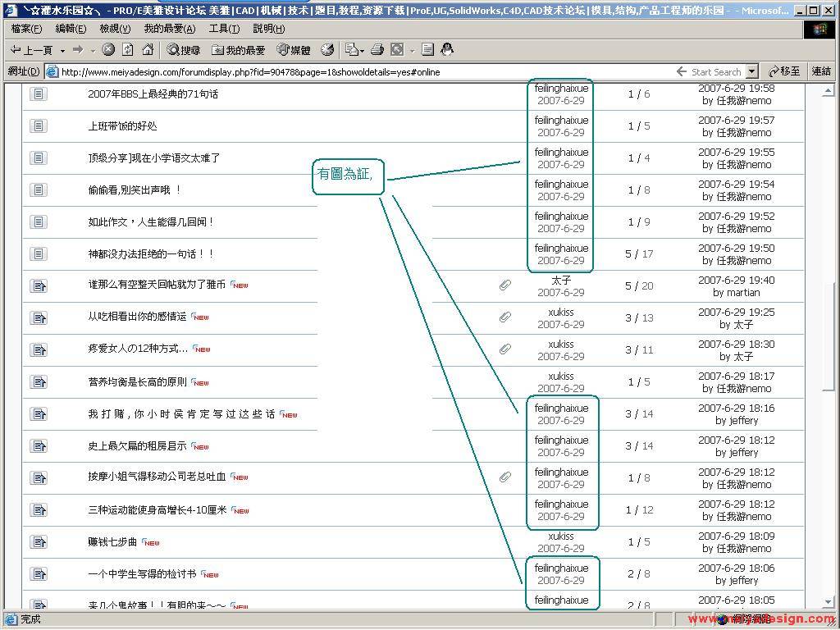Click the Refresh page toolbar icon
Viewport: 840px width, 630px height.
128,50
